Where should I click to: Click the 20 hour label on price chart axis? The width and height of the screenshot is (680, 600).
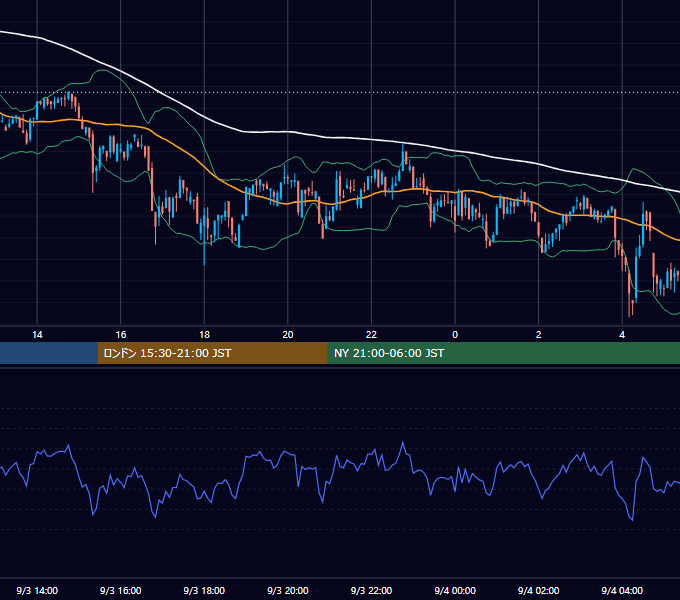tap(288, 335)
